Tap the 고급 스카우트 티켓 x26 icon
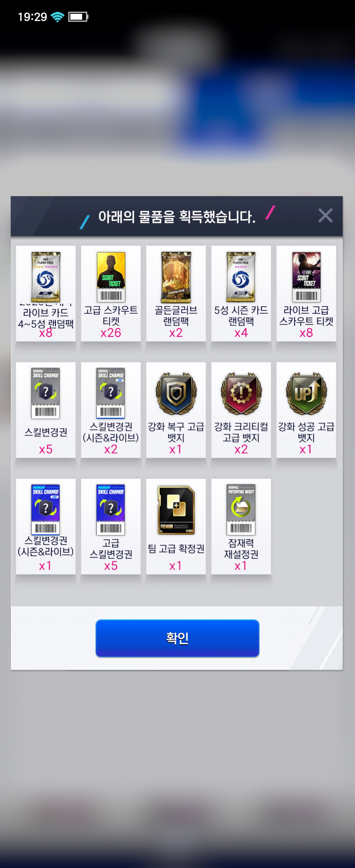355x868 pixels. pyautogui.click(x=111, y=277)
